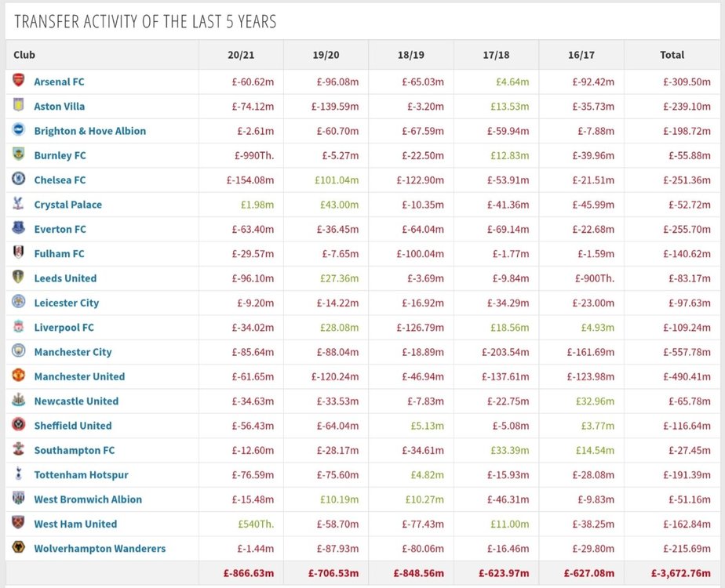The width and height of the screenshot is (725, 588).
Task: Open the Tottenham Hotspur club link
Action: point(82,475)
